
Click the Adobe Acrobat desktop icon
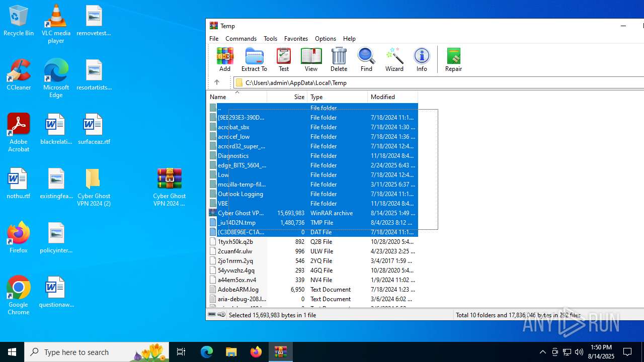coord(19,133)
